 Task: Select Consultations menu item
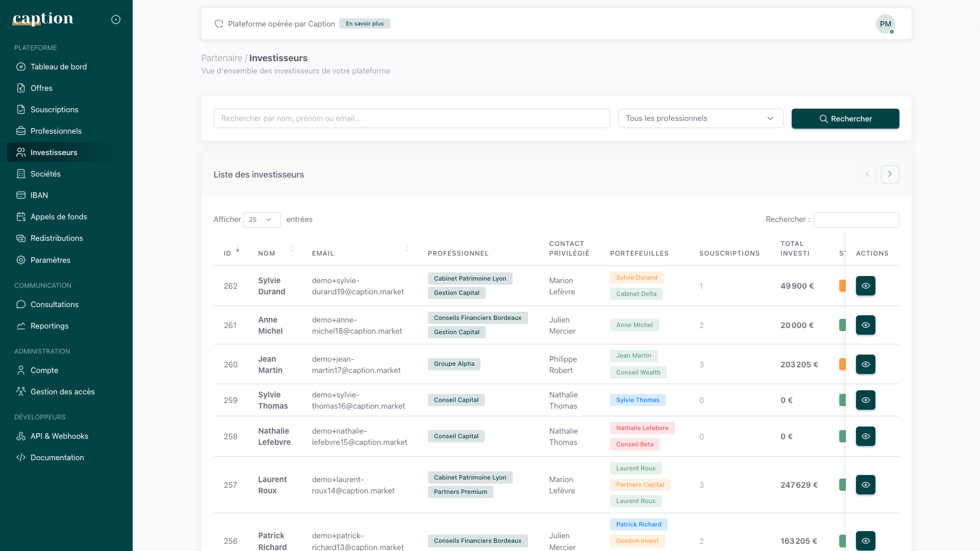click(54, 305)
